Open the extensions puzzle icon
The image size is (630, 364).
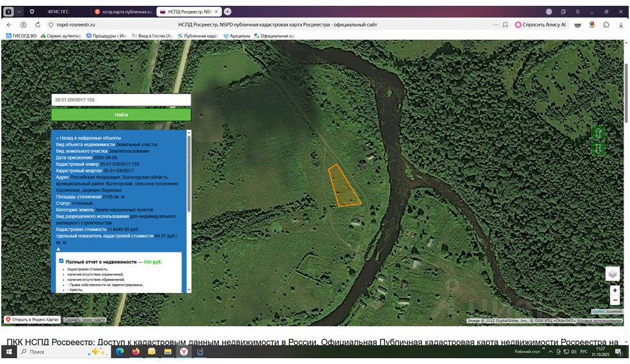(x=606, y=25)
